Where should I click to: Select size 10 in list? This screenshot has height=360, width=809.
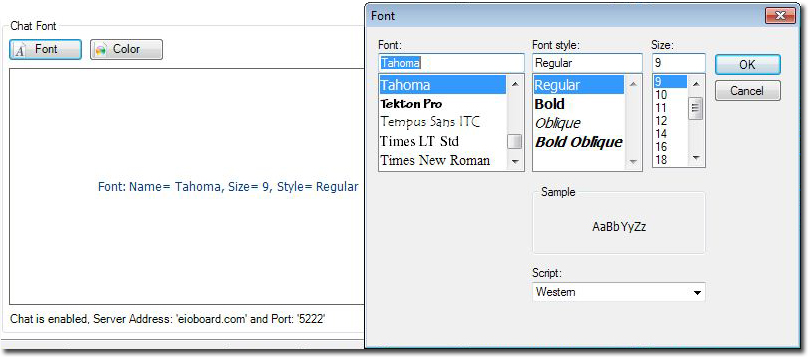(670, 95)
